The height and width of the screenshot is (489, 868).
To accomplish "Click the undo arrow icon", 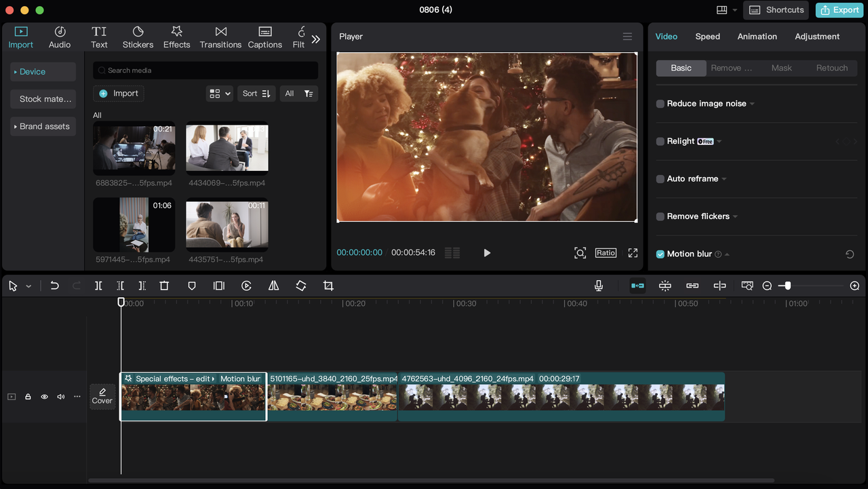I will 55,286.
